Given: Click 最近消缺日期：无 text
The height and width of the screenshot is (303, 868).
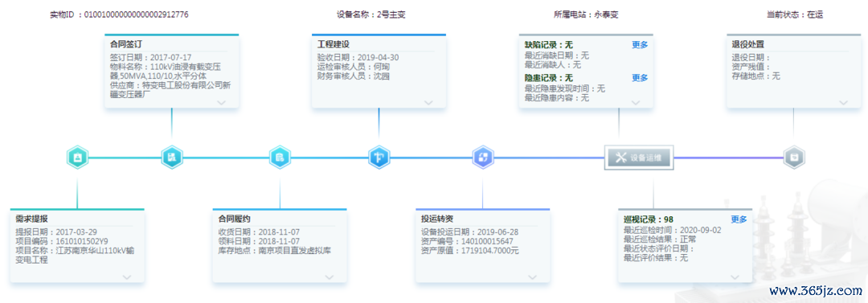Looking at the screenshot, I should click(x=556, y=56).
